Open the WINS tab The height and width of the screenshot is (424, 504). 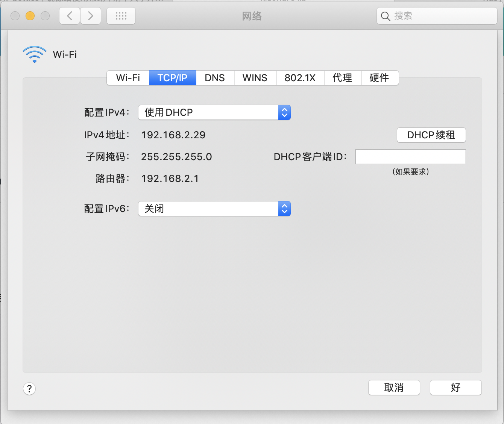point(255,78)
